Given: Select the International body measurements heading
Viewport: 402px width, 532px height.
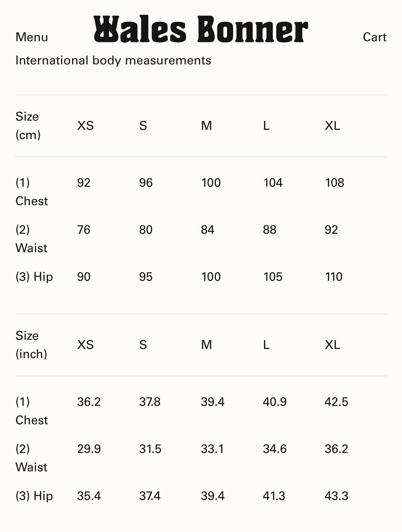Looking at the screenshot, I should click(x=113, y=60).
